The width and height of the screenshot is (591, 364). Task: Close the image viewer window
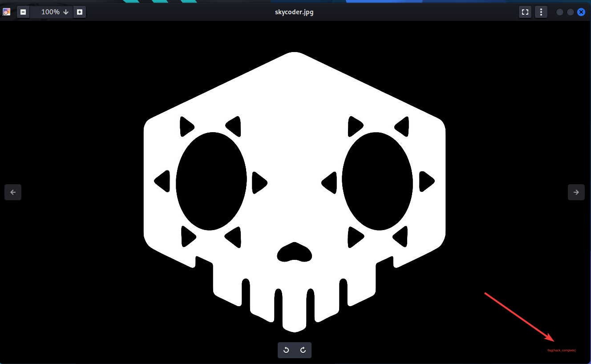click(581, 12)
